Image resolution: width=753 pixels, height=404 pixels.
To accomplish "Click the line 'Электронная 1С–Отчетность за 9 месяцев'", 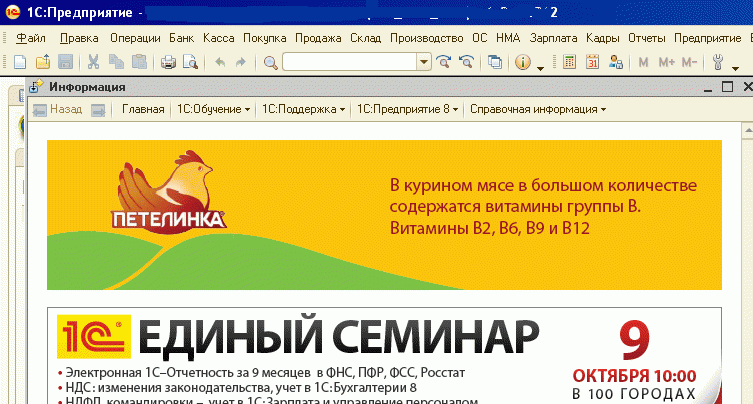I will (188, 373).
